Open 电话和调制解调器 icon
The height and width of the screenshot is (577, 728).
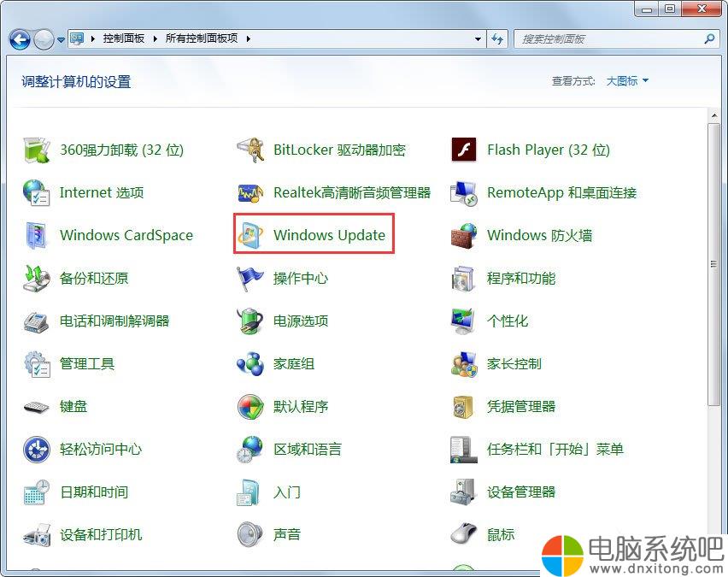36,321
